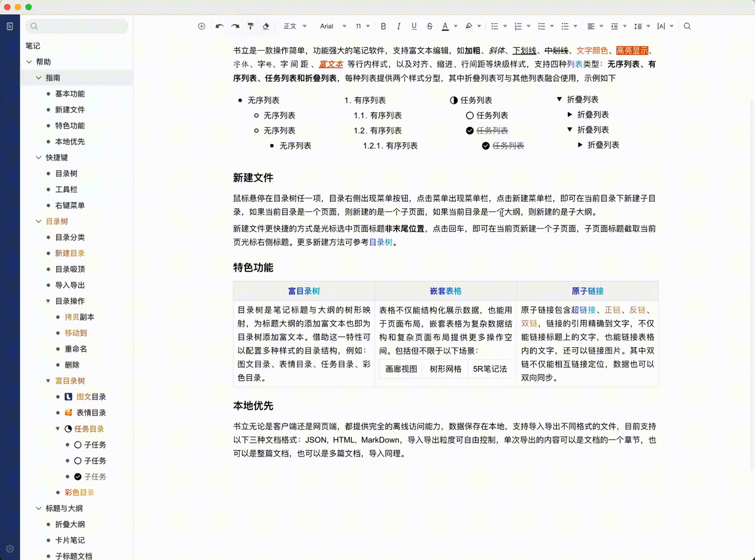Collapse the 帮助 tree node

(x=29, y=62)
